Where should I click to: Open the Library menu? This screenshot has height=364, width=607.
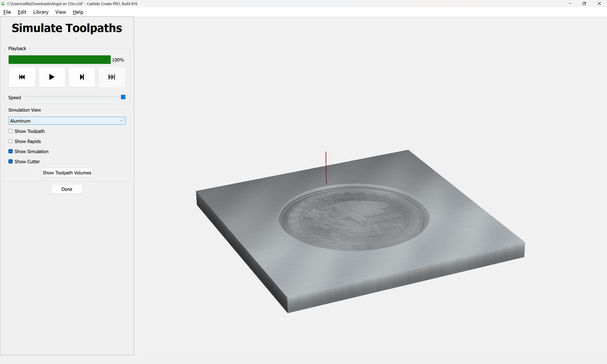tap(41, 12)
